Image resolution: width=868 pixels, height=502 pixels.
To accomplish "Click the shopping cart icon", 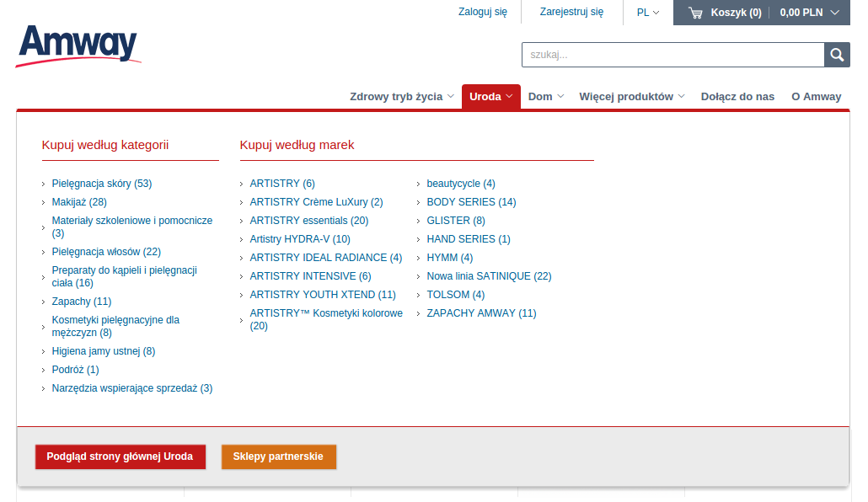I will click(x=696, y=12).
